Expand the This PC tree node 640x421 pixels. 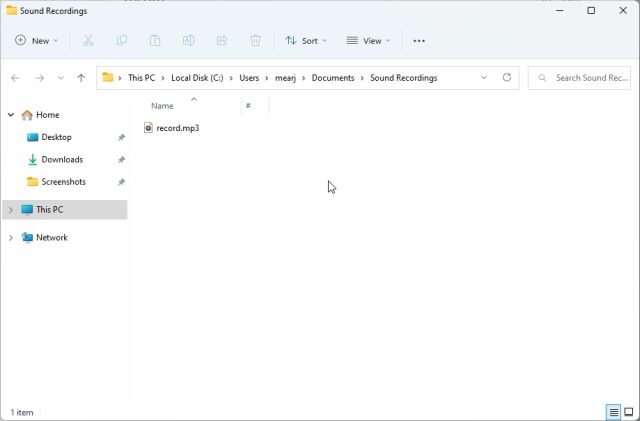pos(11,210)
